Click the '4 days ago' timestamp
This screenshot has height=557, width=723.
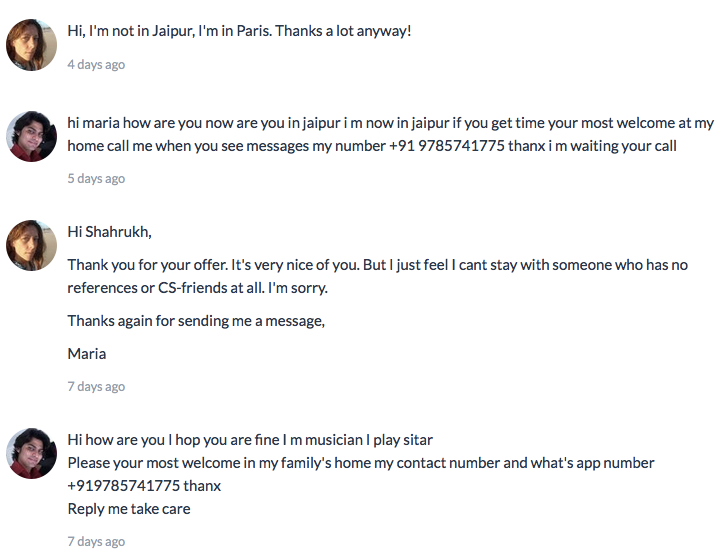point(96,64)
